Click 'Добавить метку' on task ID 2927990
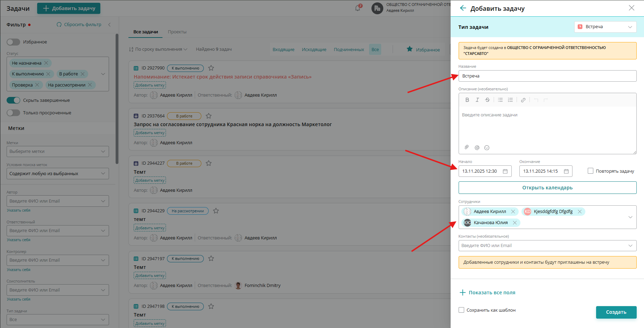 tap(150, 85)
